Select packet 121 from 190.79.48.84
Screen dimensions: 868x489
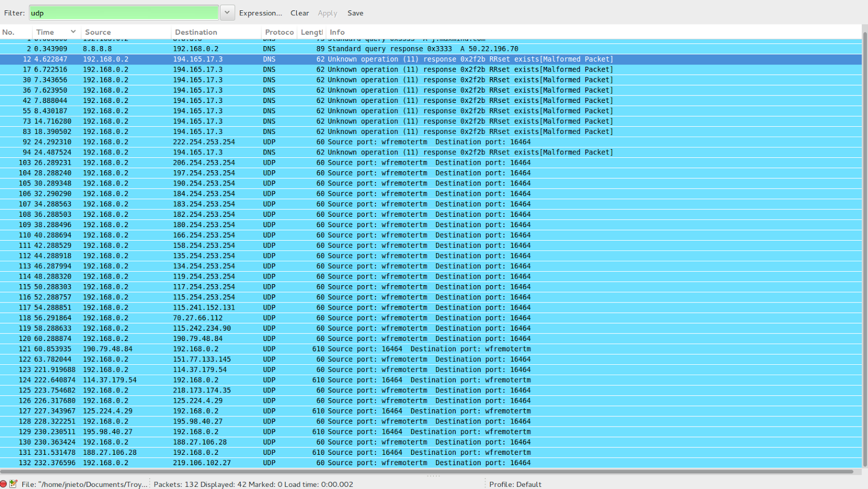(x=217, y=349)
